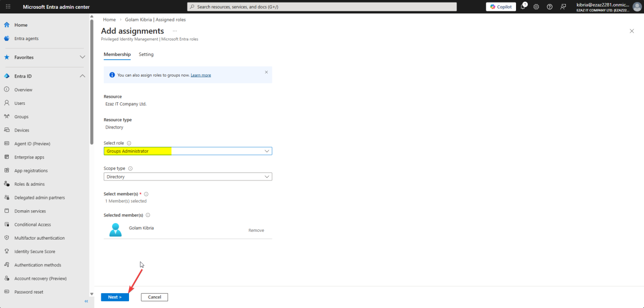644x308 pixels.
Task: Open Agent ID (Preview) icon
Action: pos(7,143)
